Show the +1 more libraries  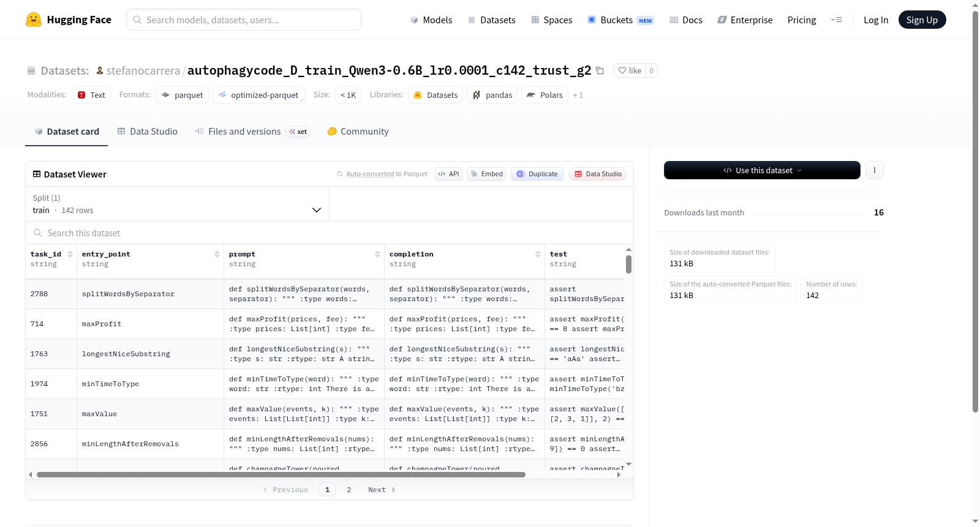coord(578,95)
